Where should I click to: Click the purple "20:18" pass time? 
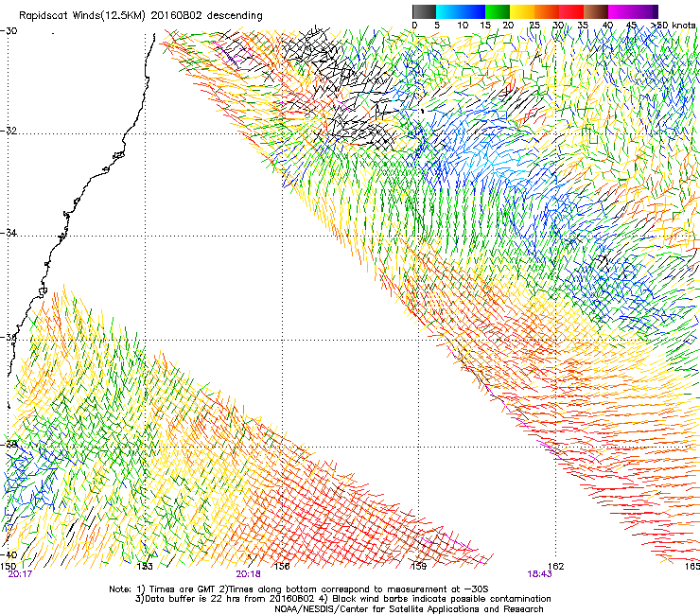coord(248,574)
